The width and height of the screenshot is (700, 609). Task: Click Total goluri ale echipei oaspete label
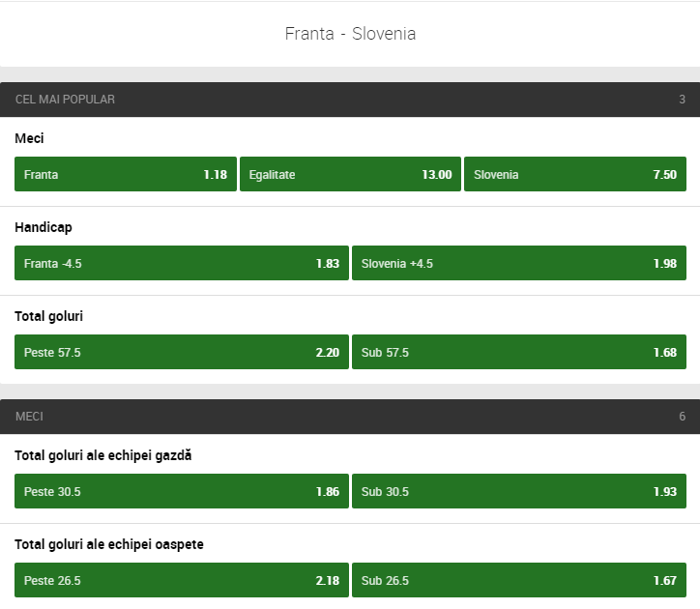(x=109, y=544)
